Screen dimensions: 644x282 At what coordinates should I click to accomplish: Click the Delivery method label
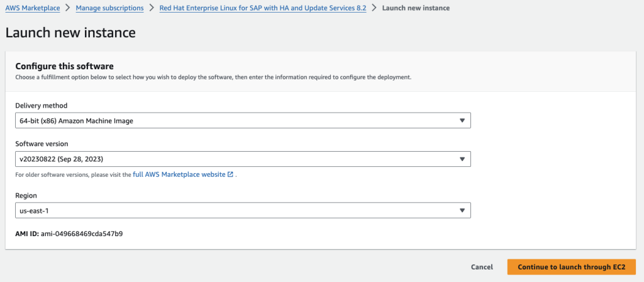tap(42, 106)
